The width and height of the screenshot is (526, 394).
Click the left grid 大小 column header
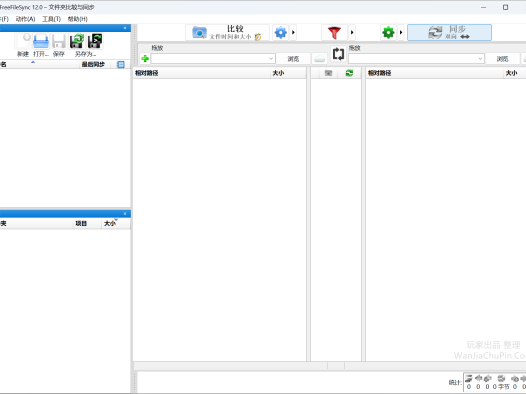[x=288, y=73]
